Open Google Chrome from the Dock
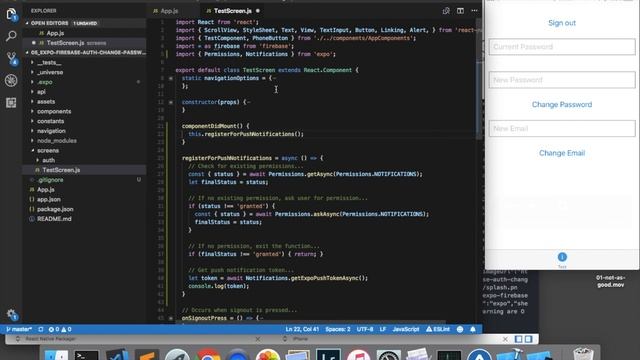This screenshot has width=640, height=360. 208,354
